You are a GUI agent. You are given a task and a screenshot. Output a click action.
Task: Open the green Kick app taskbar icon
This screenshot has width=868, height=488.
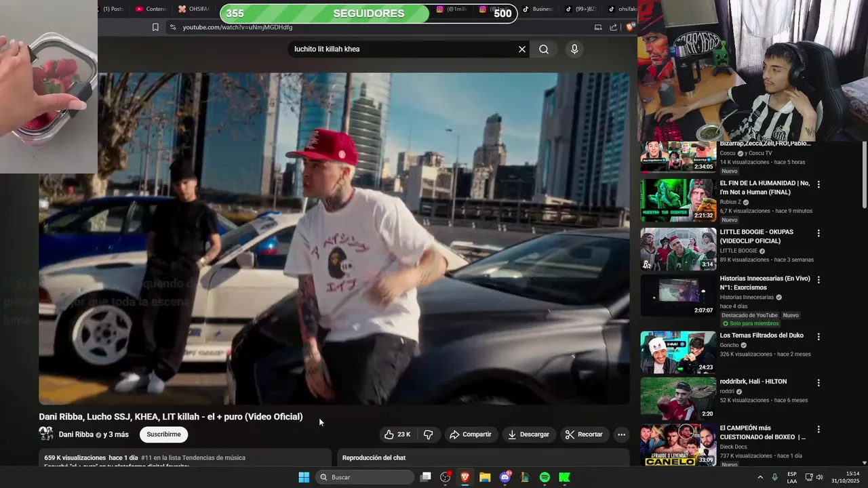(x=564, y=477)
